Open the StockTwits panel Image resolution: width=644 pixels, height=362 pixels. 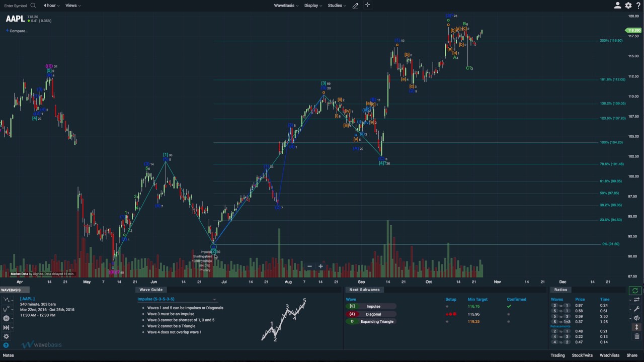coord(582,355)
